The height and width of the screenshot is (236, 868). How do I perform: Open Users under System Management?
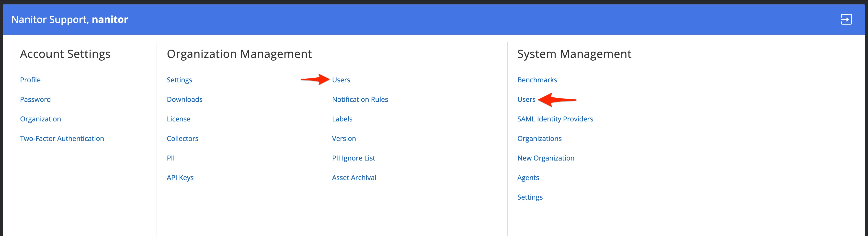(526, 99)
